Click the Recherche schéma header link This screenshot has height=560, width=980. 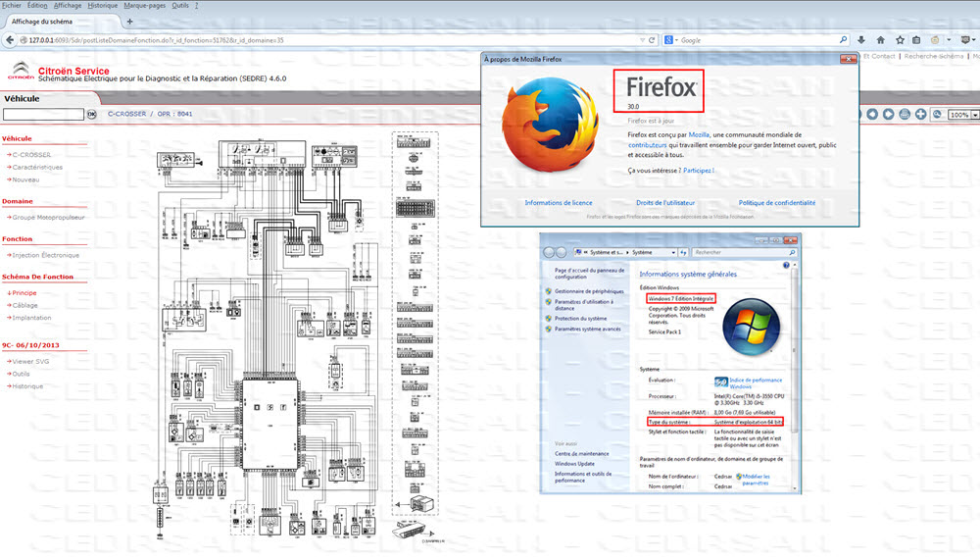[934, 56]
